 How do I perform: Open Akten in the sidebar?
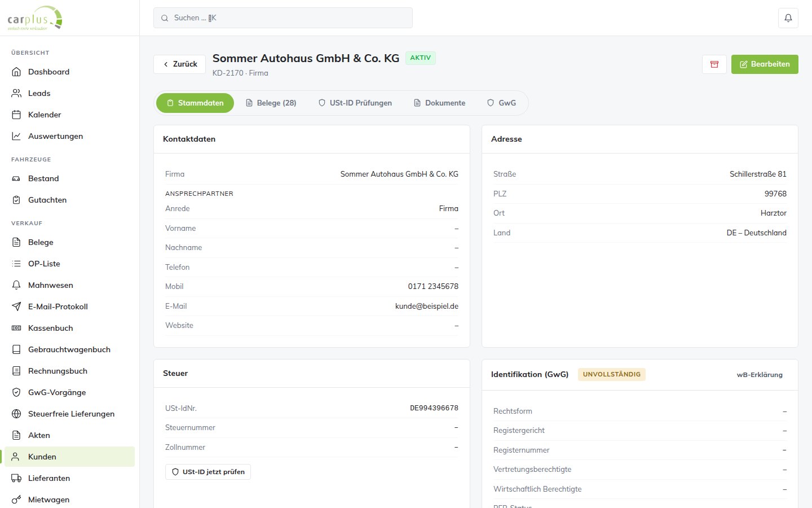69,435
